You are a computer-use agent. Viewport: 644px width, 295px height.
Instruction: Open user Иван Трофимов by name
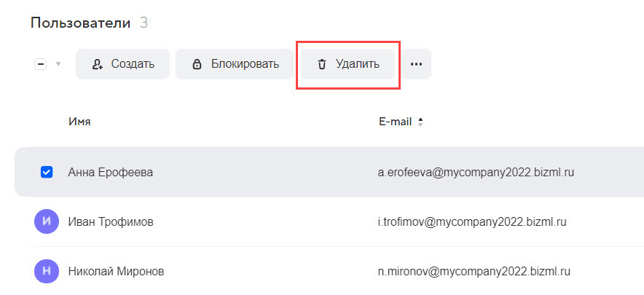(x=111, y=221)
